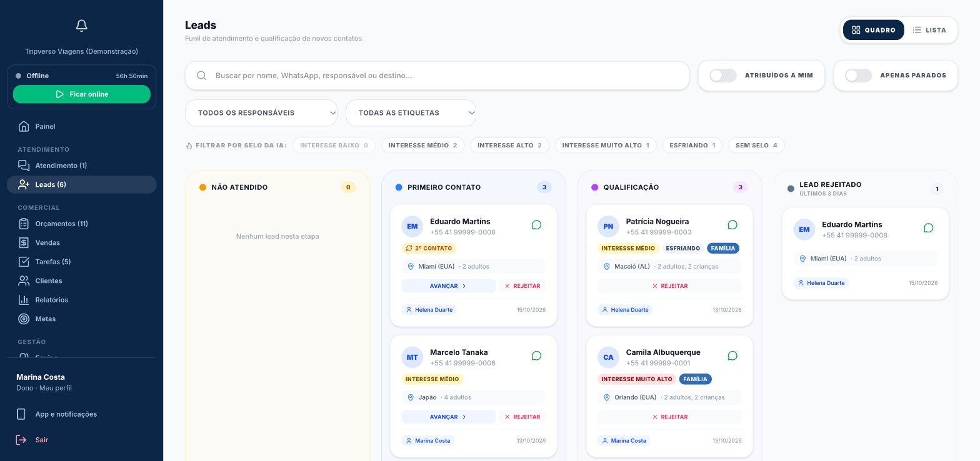This screenshot has width=980, height=461.
Task: Click the PN avatar of Patrícia Nogueira
Action: click(x=608, y=226)
